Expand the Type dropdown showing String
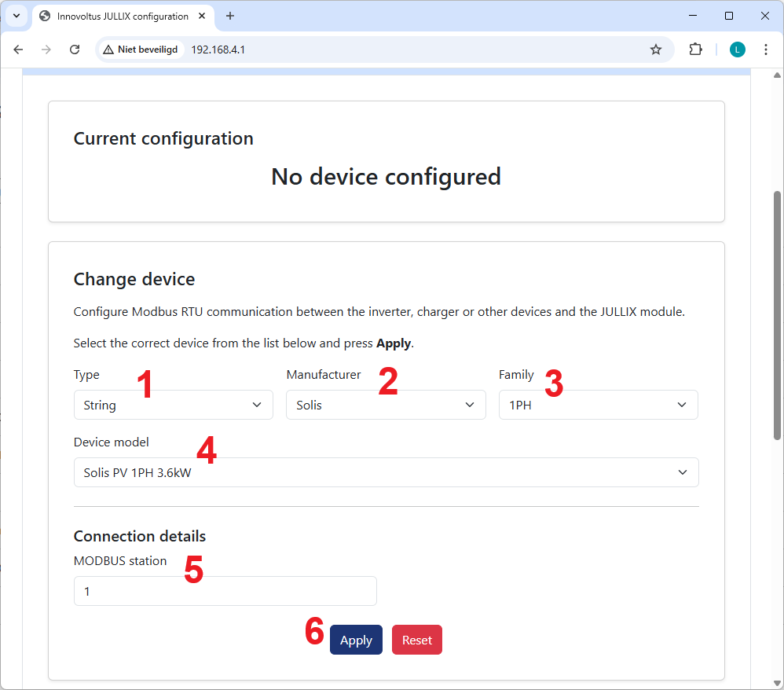The image size is (784, 690). click(x=173, y=406)
